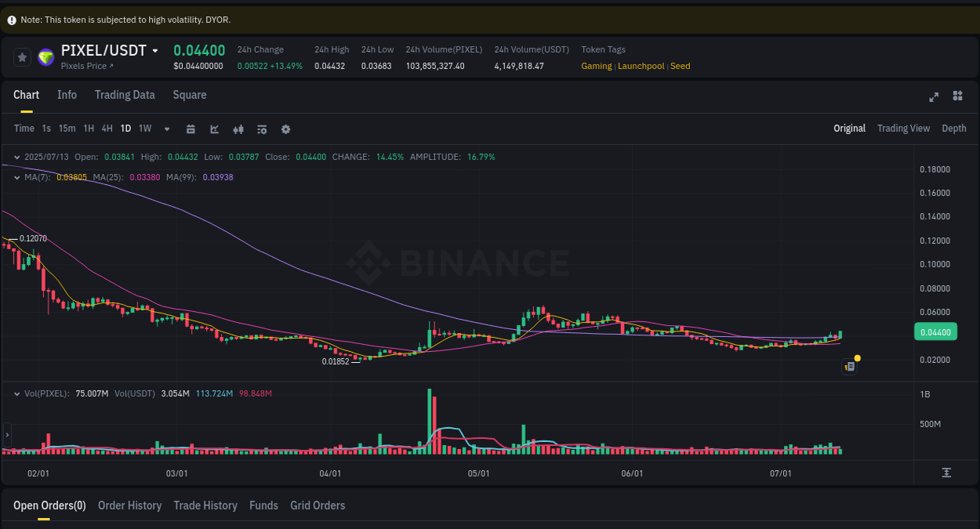980x529 pixels.
Task: Expand the chart to fullscreen
Action: (934, 96)
